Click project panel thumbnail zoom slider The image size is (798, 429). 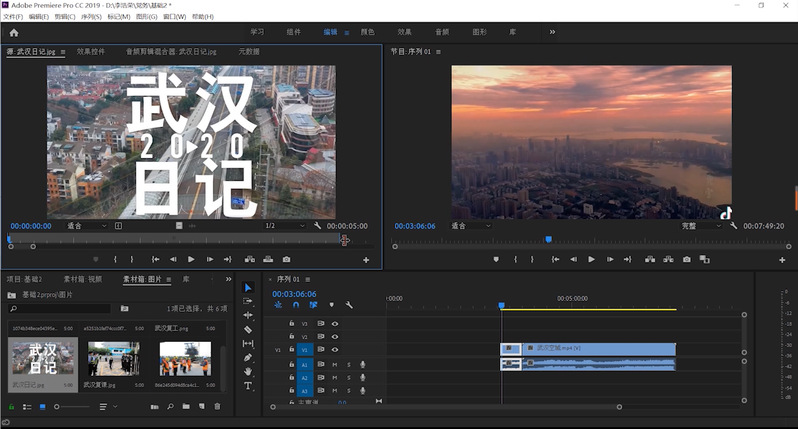tap(57, 406)
